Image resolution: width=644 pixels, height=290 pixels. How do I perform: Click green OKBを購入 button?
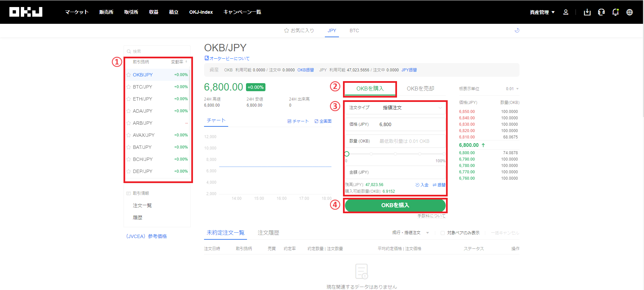point(395,205)
